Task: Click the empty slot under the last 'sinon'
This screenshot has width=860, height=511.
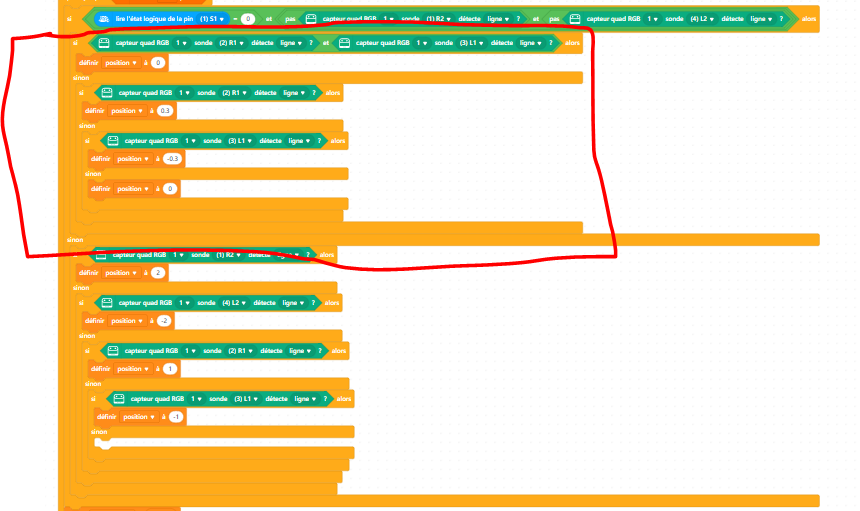Action: coord(103,442)
